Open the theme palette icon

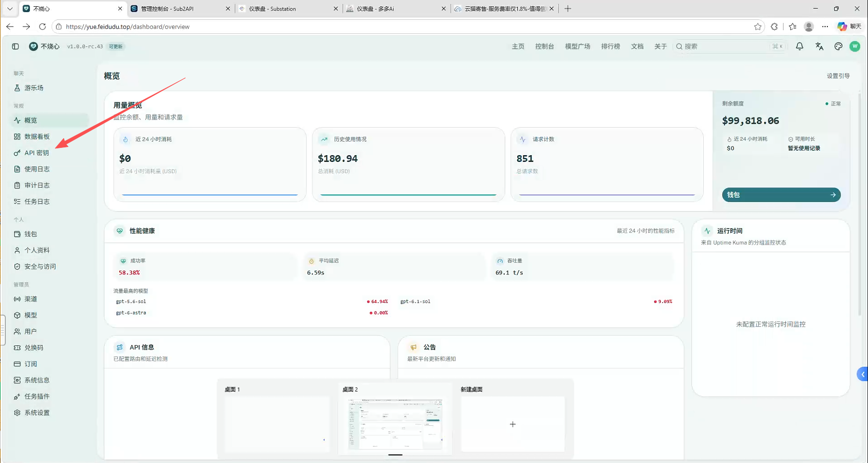tap(838, 46)
